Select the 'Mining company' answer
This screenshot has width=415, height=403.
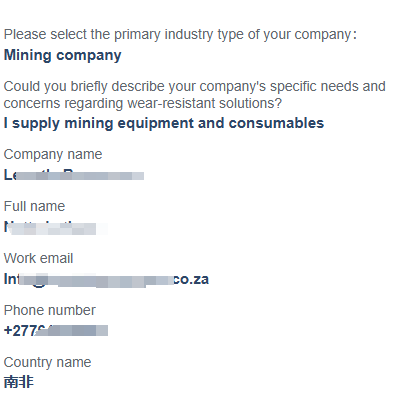click(62, 55)
